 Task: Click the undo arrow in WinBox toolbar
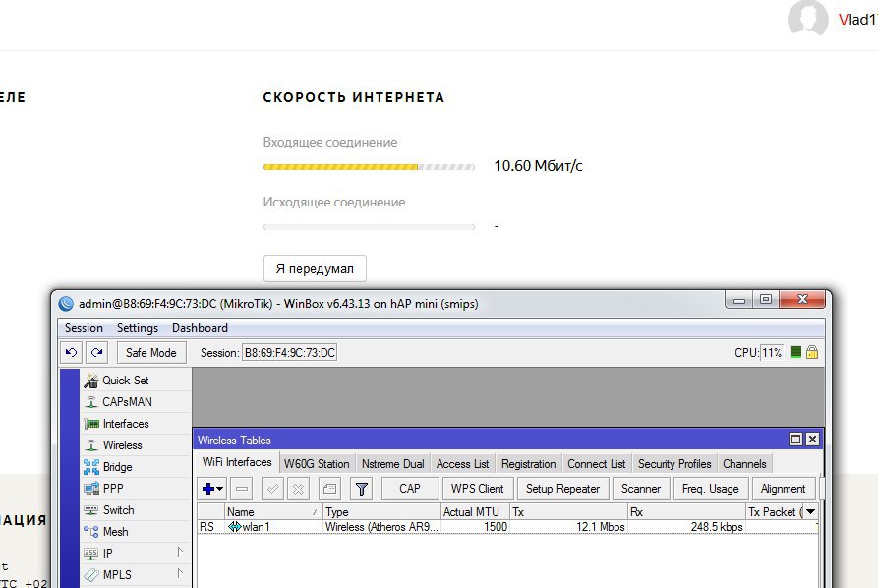pos(71,353)
